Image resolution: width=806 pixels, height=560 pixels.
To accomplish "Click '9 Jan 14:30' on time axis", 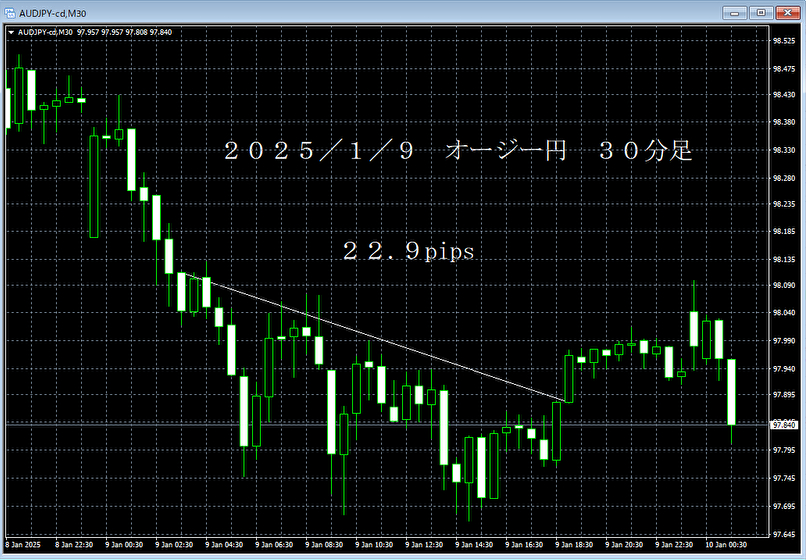I will (x=472, y=545).
